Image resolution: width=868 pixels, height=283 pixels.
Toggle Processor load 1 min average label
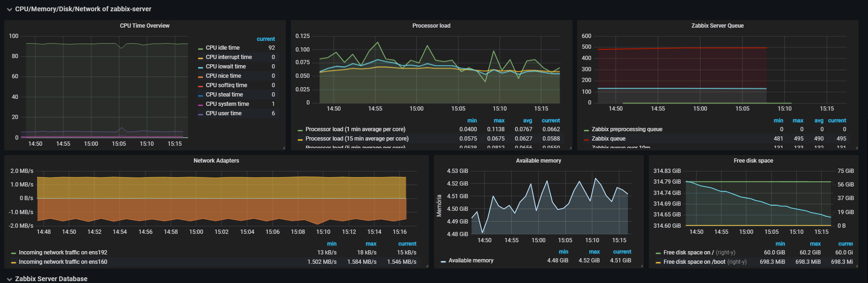coord(355,129)
